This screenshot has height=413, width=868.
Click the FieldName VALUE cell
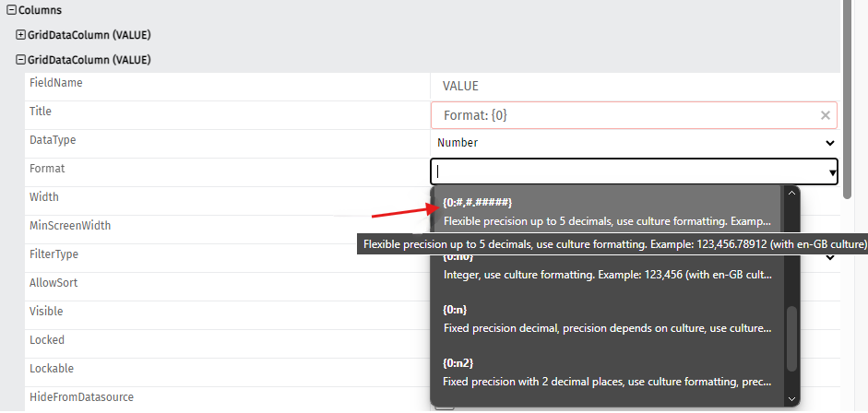pos(460,86)
